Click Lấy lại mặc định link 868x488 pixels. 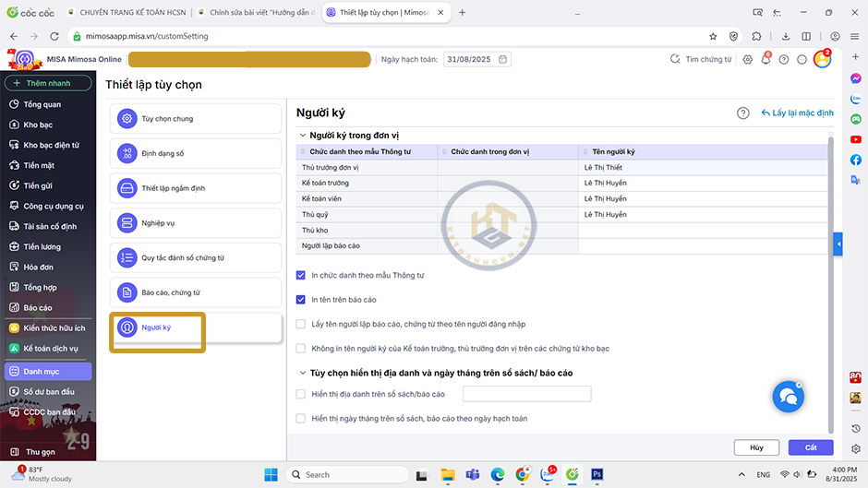click(x=797, y=113)
